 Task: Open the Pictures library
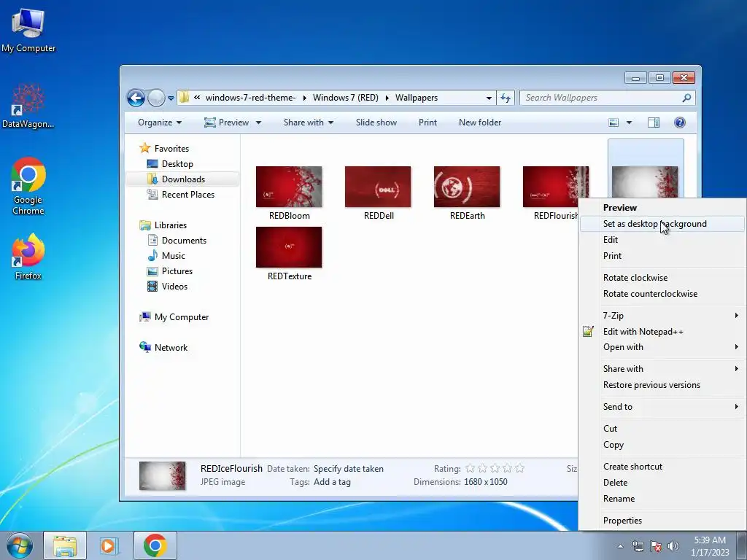(x=169, y=271)
